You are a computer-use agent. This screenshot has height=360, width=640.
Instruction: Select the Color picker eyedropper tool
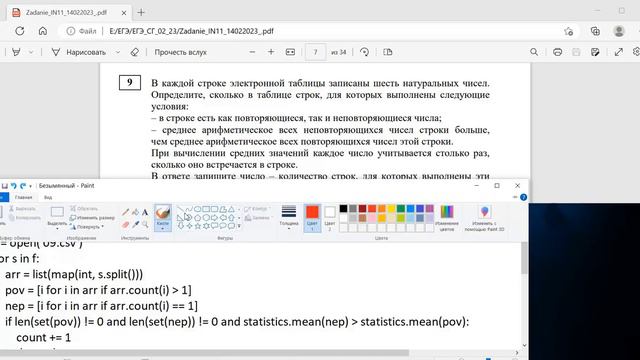tap(135, 224)
